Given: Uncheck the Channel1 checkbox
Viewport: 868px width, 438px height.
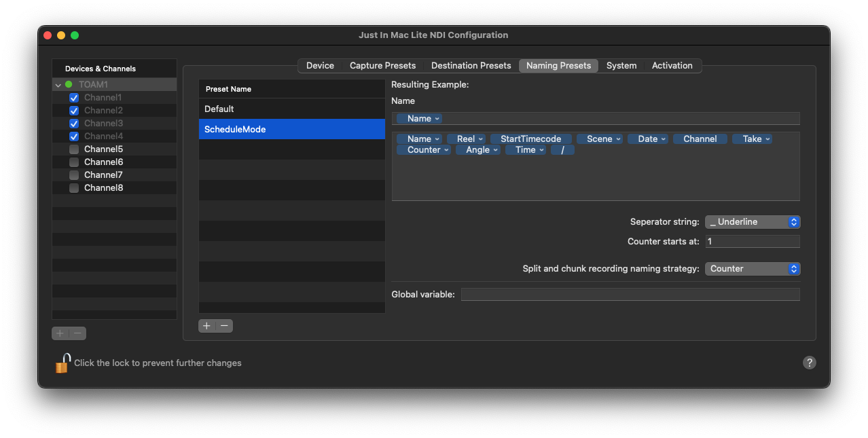Looking at the screenshot, I should point(74,98).
